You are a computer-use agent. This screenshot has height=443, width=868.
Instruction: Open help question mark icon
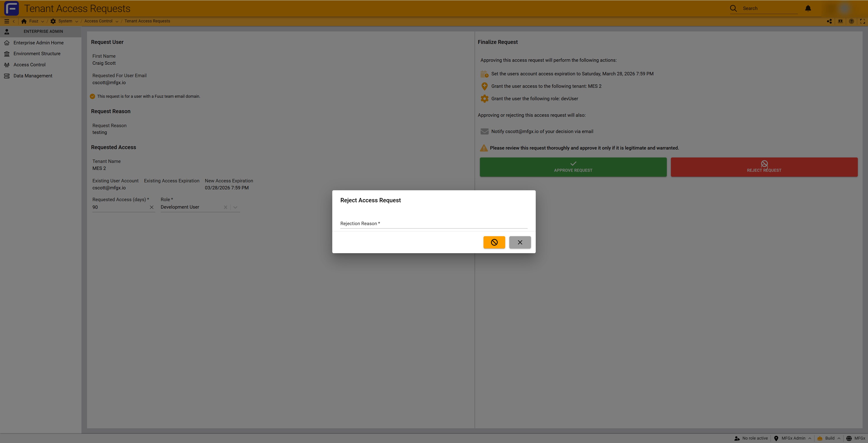(851, 21)
